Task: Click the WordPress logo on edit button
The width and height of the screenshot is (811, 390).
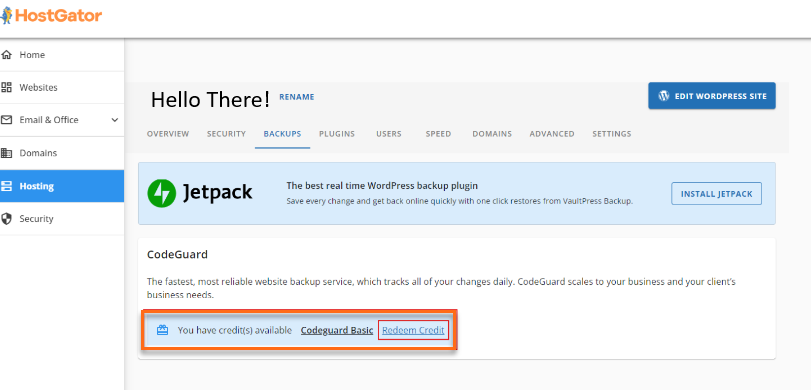Action: (x=664, y=96)
